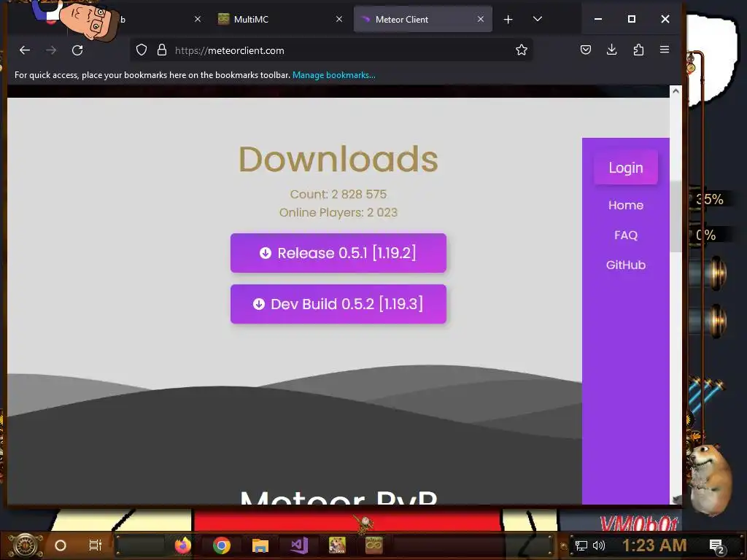The width and height of the screenshot is (747, 560).
Task: Select the Meteor Client tab
Action: click(422, 19)
